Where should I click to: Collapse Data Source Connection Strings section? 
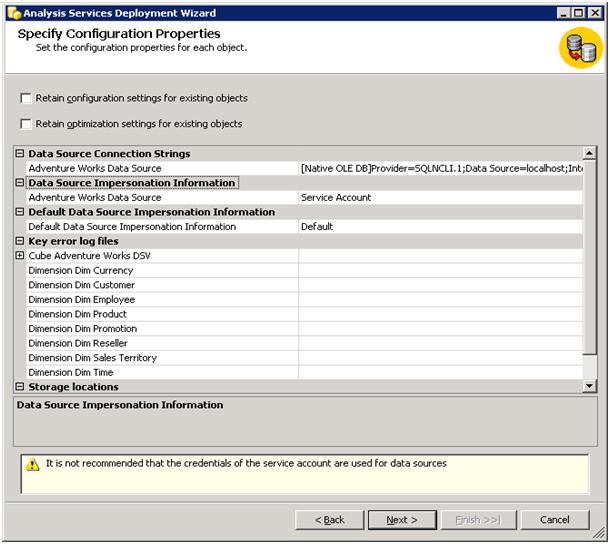tap(19, 153)
